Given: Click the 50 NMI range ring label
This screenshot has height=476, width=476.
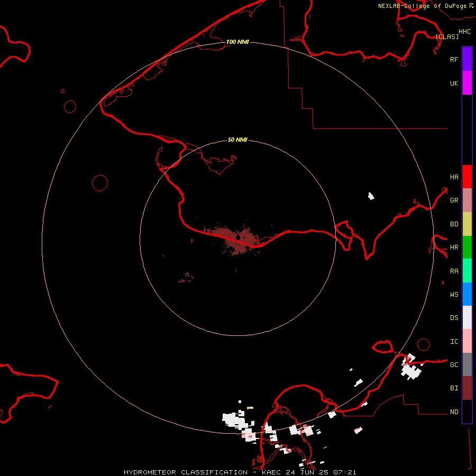Looking at the screenshot, I should (237, 140).
